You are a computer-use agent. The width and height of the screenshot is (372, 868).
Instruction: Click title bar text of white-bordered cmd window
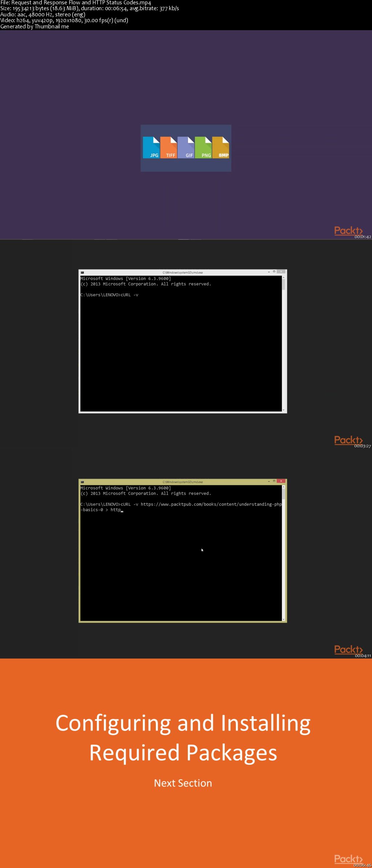pos(183,272)
